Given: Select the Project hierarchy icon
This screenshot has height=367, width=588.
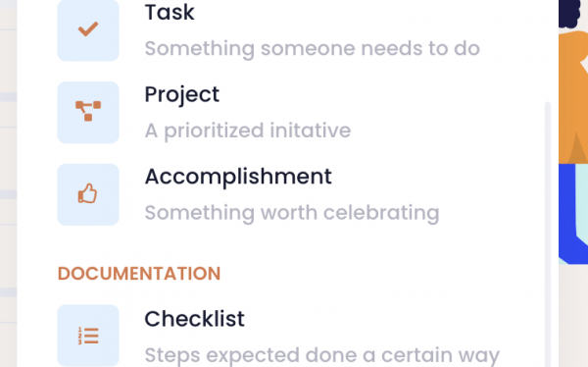Looking at the screenshot, I should click(88, 112).
